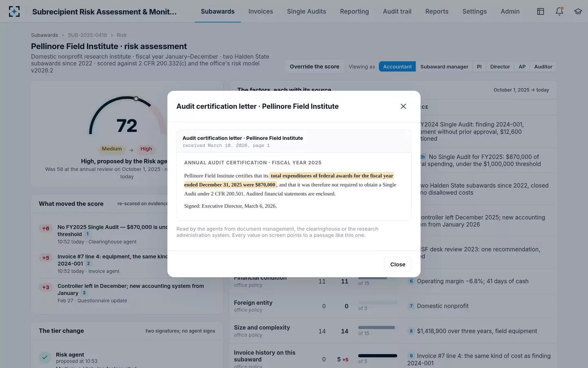Click the High tier badge under the score
The width and height of the screenshot is (588, 368).
[146, 149]
